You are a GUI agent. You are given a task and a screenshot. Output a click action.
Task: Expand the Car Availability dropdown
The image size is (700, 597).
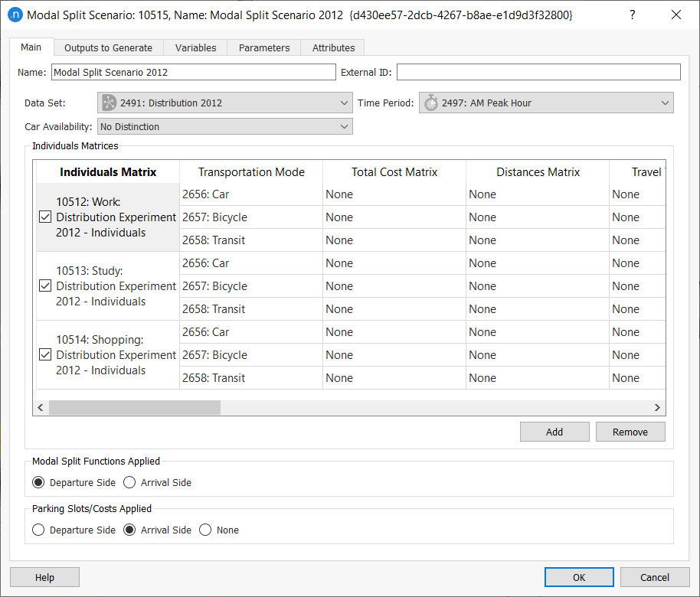[x=344, y=126]
